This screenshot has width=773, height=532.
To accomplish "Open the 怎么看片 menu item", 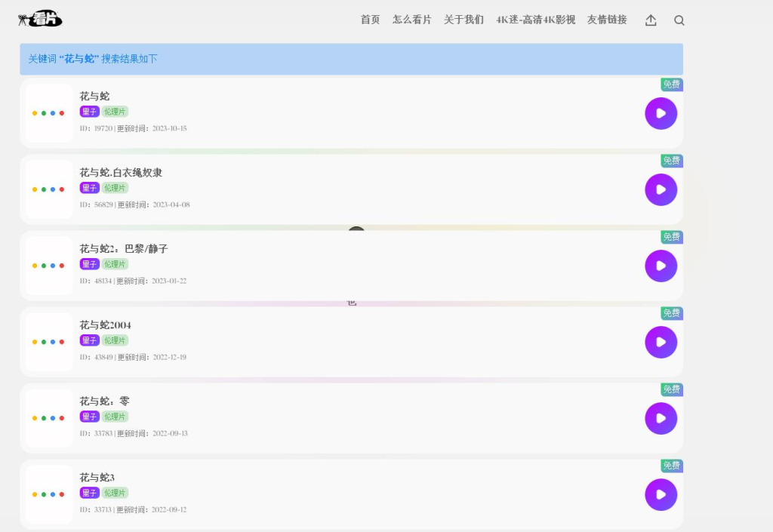I will pyautogui.click(x=411, y=20).
